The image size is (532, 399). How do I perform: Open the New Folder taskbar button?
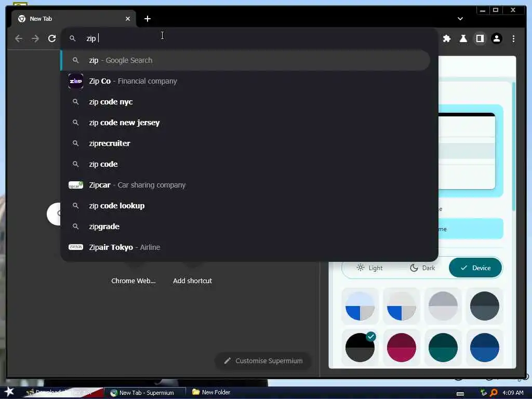tap(211, 392)
